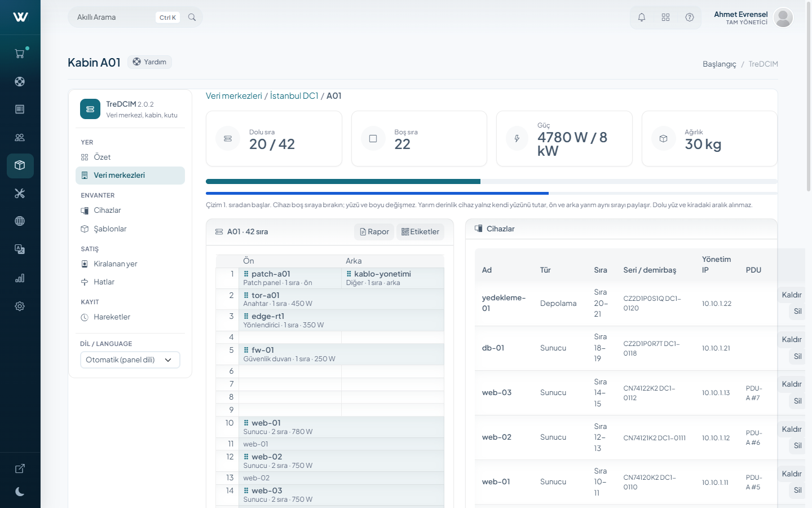812x508 pixels.
Task: Open the help question mark icon
Action: [690, 17]
